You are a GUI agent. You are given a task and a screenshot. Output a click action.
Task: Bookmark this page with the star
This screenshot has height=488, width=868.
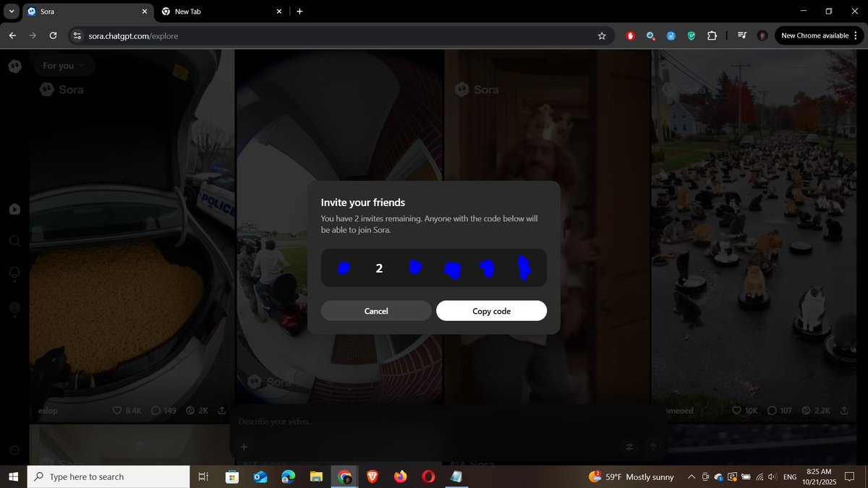(x=602, y=35)
